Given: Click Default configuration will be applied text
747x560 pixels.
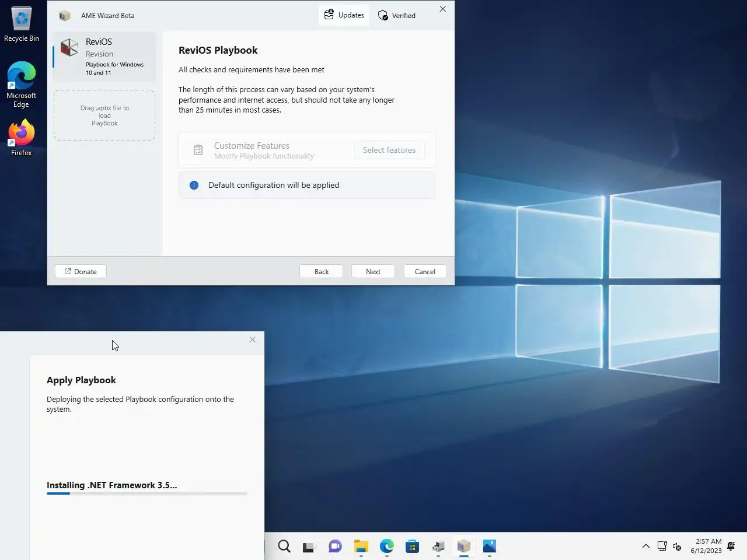Looking at the screenshot, I should (x=274, y=185).
